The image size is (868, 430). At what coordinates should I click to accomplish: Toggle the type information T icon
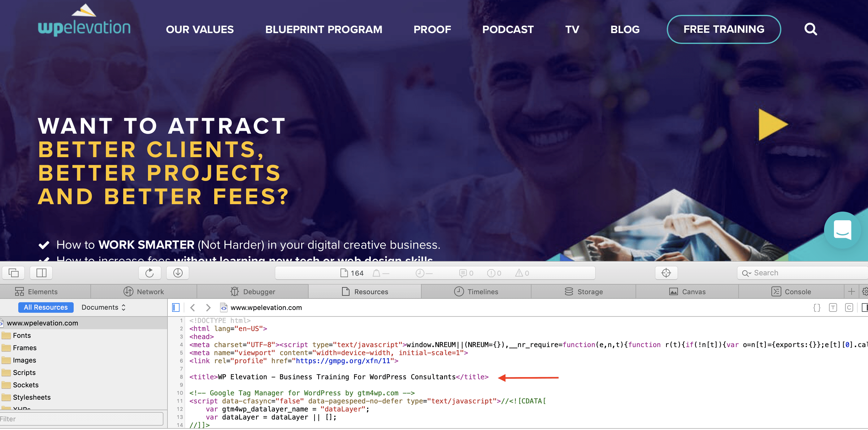(x=833, y=307)
